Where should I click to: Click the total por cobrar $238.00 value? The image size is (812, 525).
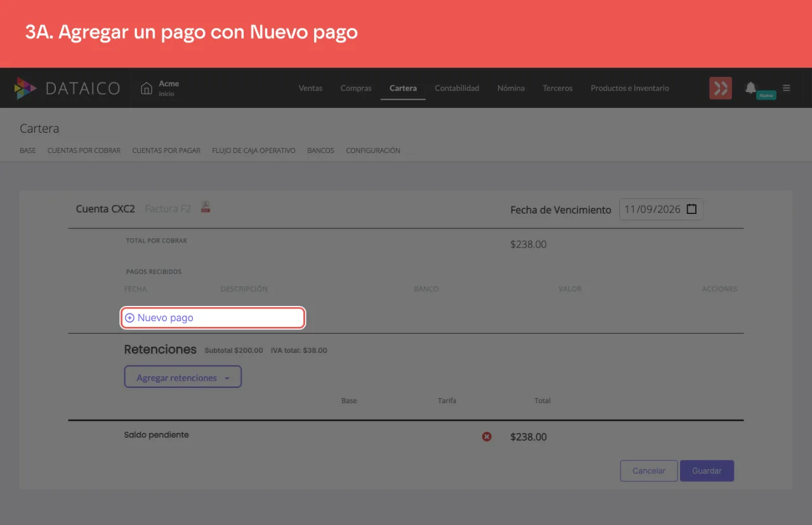(528, 244)
